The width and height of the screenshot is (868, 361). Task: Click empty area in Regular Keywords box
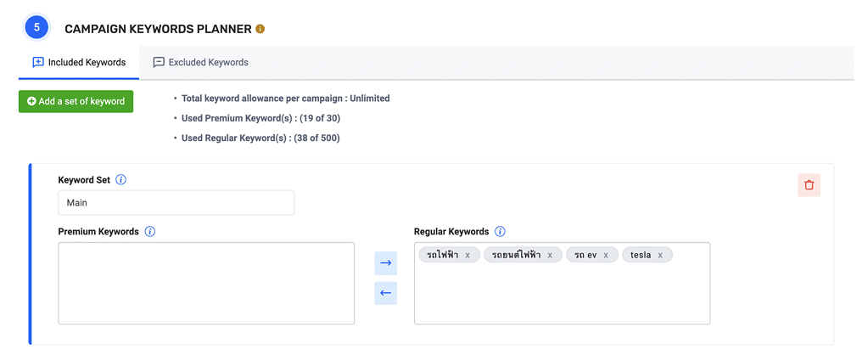[x=562, y=297]
